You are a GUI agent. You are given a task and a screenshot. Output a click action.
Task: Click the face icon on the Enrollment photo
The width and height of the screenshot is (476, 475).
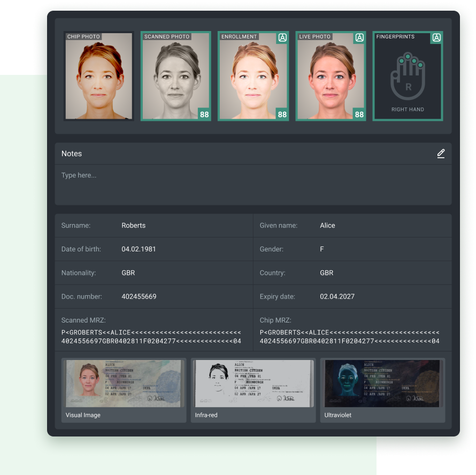coord(282,37)
